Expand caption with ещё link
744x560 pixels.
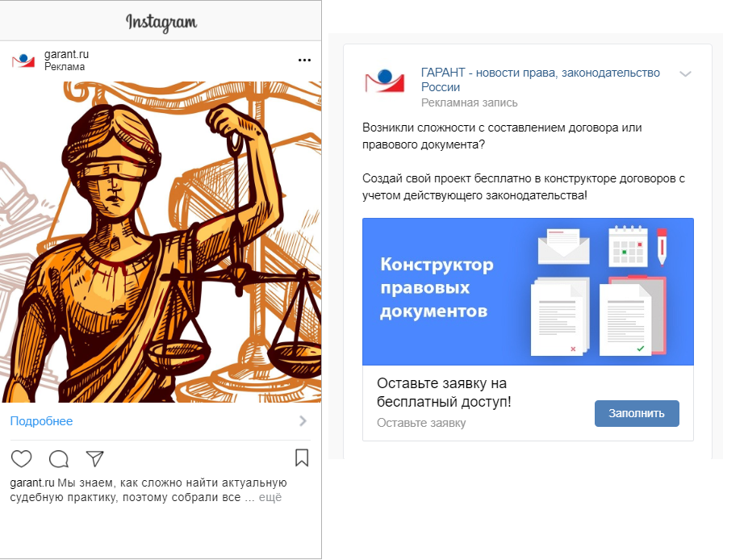pyautogui.click(x=270, y=497)
